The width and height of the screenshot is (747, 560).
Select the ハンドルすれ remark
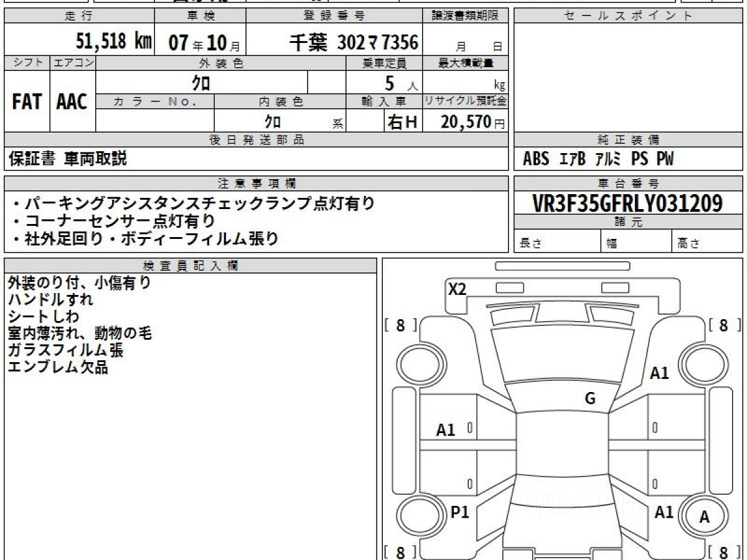(x=50, y=300)
